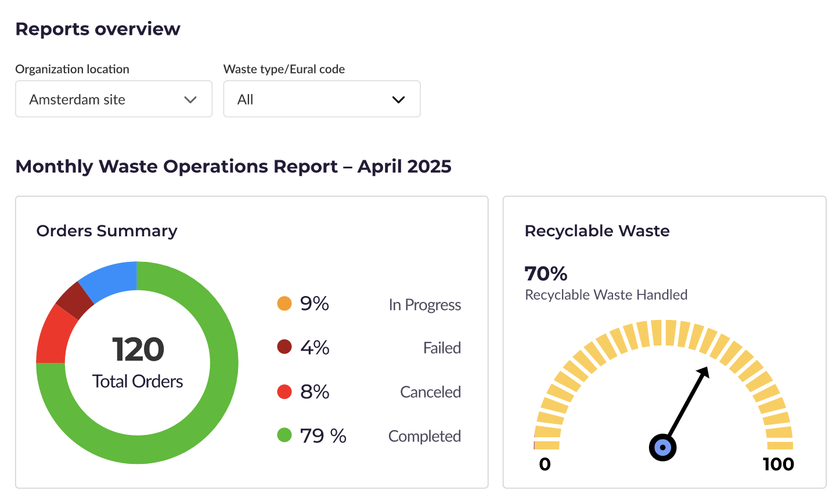
Task: Click the blue pivot circle of the gauge
Action: point(662,448)
